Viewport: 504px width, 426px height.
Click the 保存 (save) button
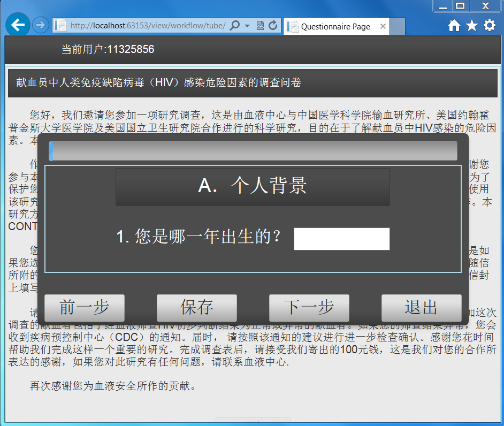197,308
